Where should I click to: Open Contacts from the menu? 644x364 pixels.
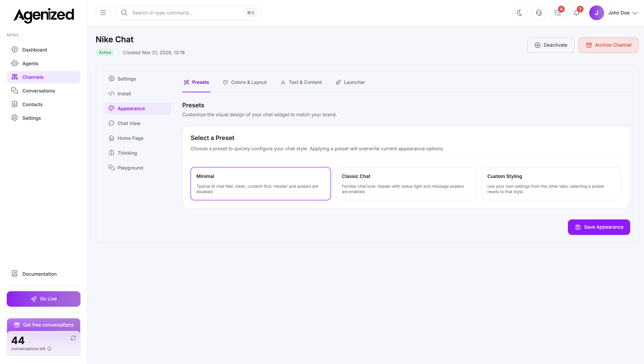43,104
